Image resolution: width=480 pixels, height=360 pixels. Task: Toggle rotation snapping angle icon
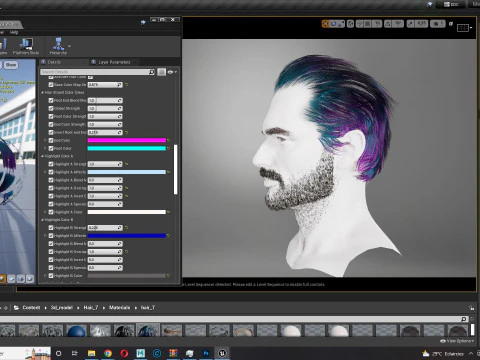coord(388,24)
